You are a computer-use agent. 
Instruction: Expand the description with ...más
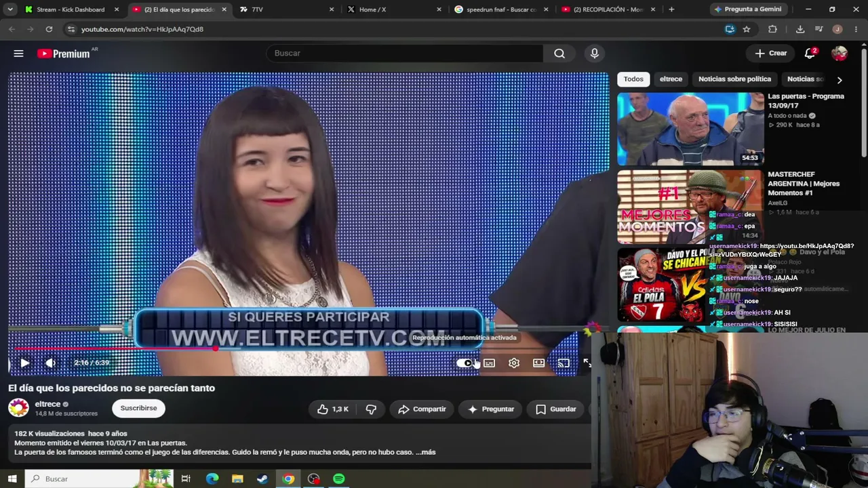point(426,452)
